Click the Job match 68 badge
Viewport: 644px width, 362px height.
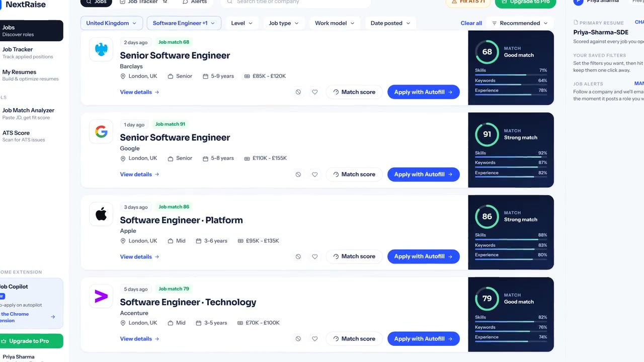tap(174, 42)
